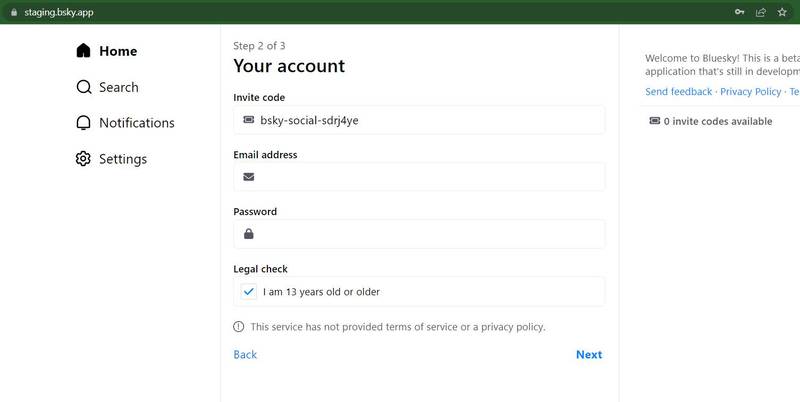Click the envelope icon in Email address field
This screenshot has height=402, width=800.
pyautogui.click(x=248, y=177)
